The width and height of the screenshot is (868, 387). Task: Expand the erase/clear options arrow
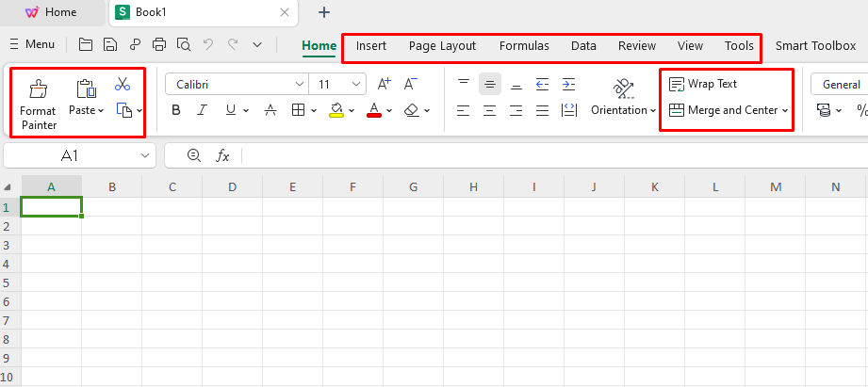point(427,110)
